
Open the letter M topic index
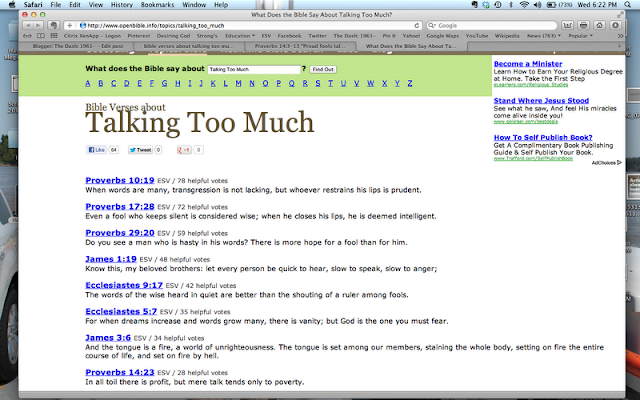[x=238, y=83]
